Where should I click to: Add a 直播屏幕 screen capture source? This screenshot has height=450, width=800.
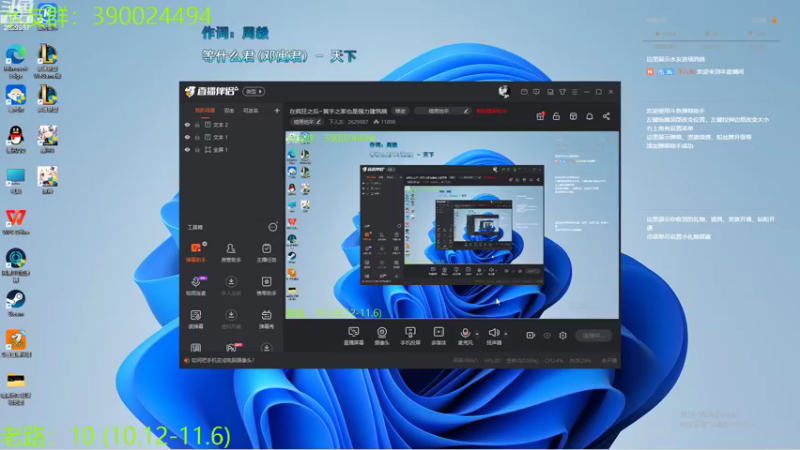coord(354,336)
